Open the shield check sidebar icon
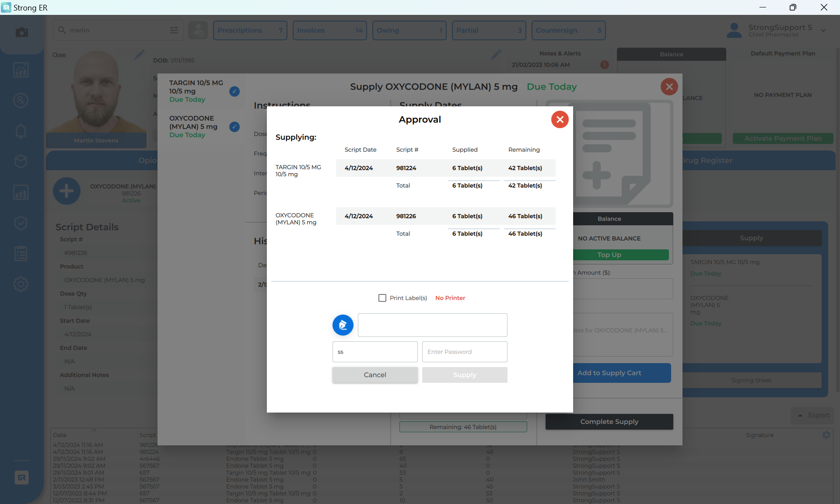 [21, 223]
